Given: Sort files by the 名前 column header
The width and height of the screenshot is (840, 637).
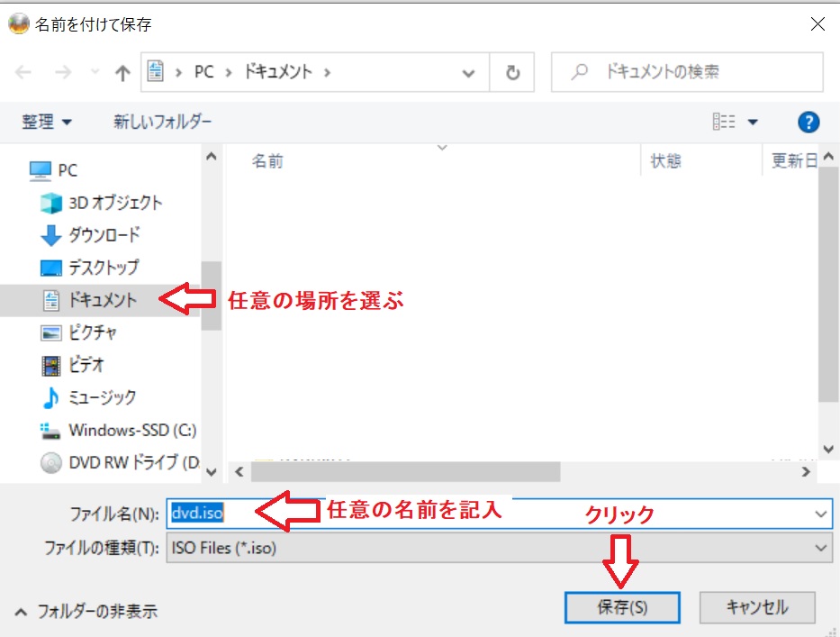Looking at the screenshot, I should pyautogui.click(x=267, y=160).
